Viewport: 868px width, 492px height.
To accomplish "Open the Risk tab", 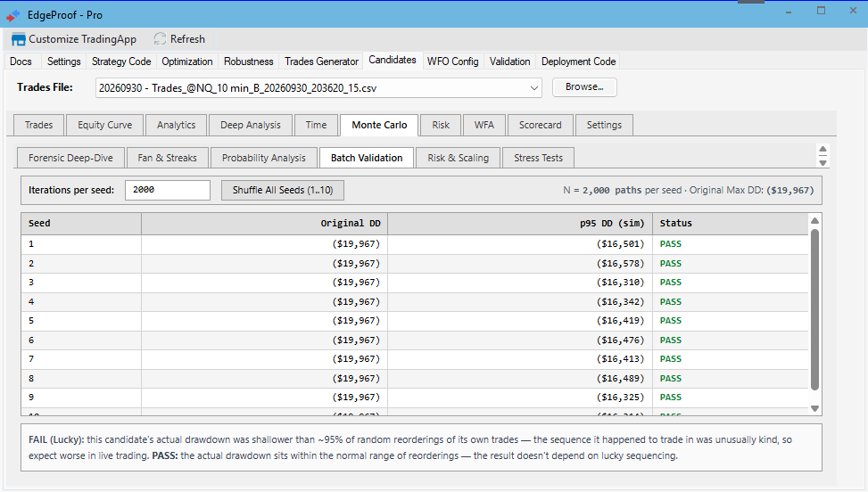I will (441, 125).
